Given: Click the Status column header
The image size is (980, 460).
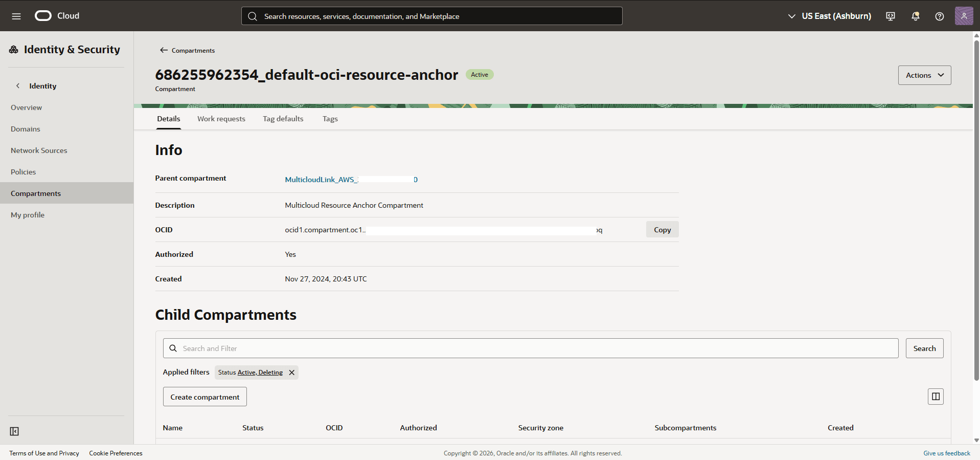Looking at the screenshot, I should pyautogui.click(x=253, y=428).
